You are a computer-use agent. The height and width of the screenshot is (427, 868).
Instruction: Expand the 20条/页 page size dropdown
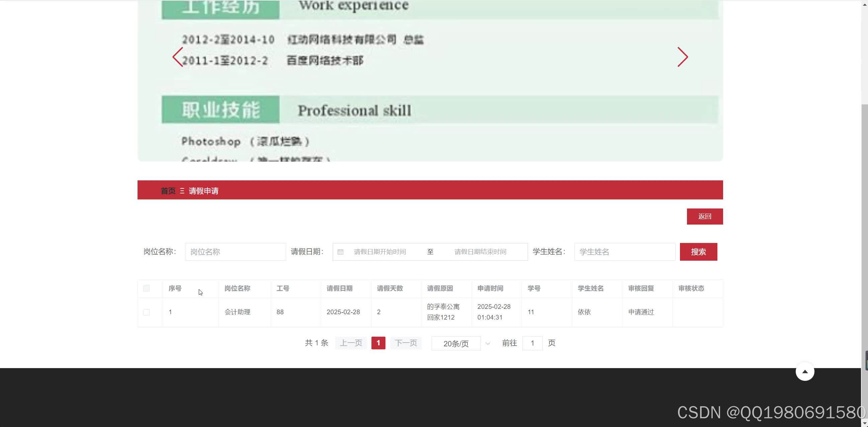point(456,343)
